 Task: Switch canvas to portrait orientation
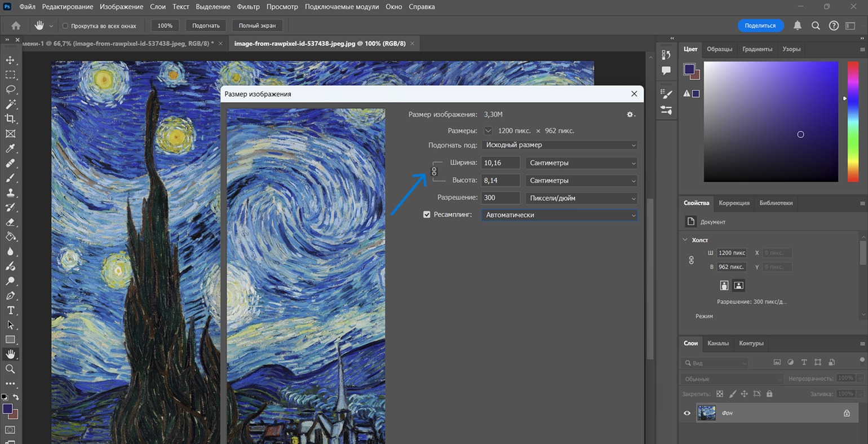coord(724,285)
